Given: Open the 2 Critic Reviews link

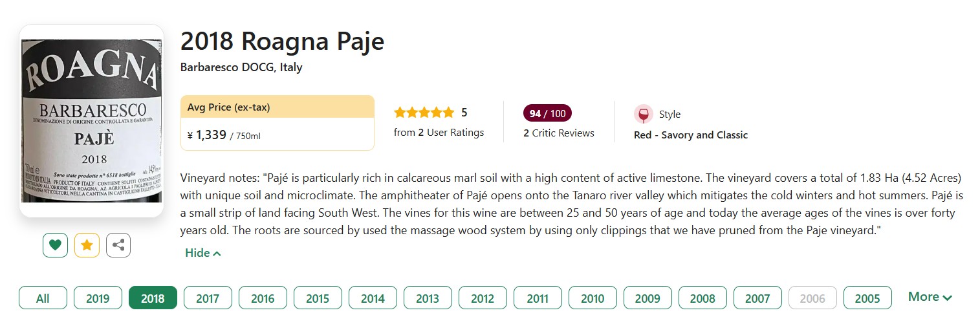Looking at the screenshot, I should 558,133.
